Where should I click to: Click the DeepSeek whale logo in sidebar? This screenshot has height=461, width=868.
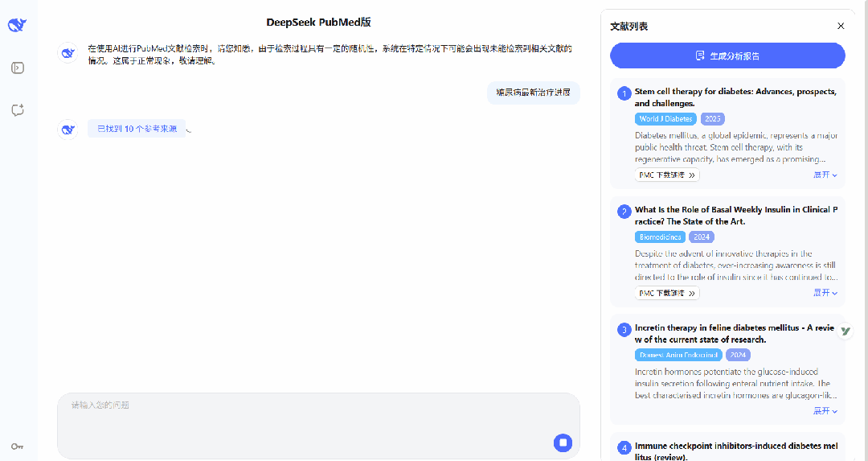17,25
